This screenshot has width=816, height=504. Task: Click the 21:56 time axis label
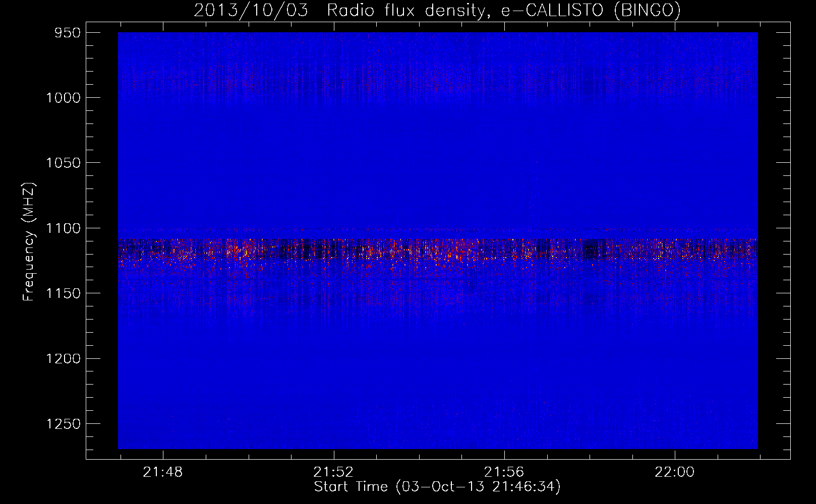tap(504, 472)
